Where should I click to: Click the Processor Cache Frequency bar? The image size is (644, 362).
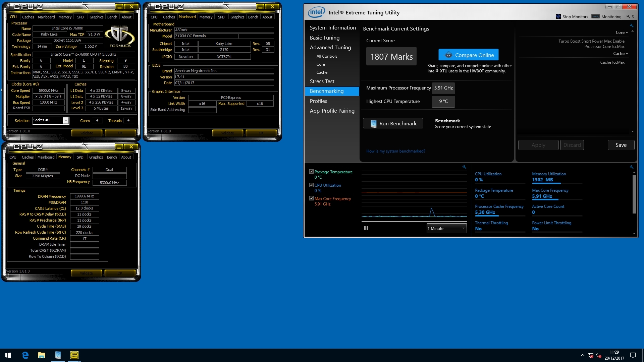500,216
